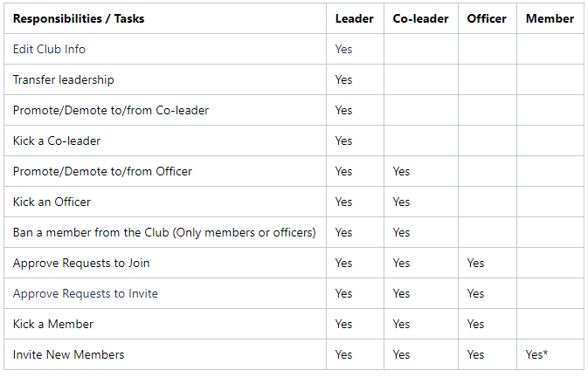Click Officer's Yes for Kick a Member
Image resolution: width=588 pixels, height=377 pixels.
point(475,325)
